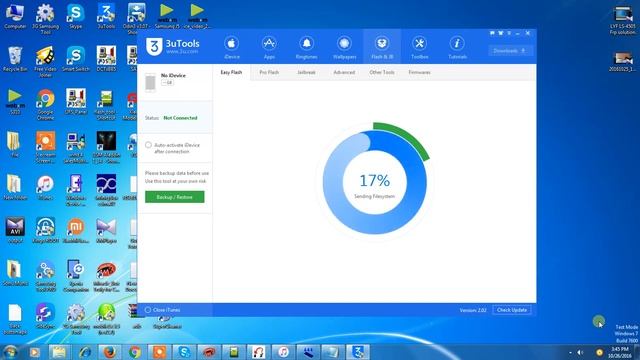Open the iTunes desktop shortcut
The width and height of the screenshot is (640, 360).
[x=45, y=188]
